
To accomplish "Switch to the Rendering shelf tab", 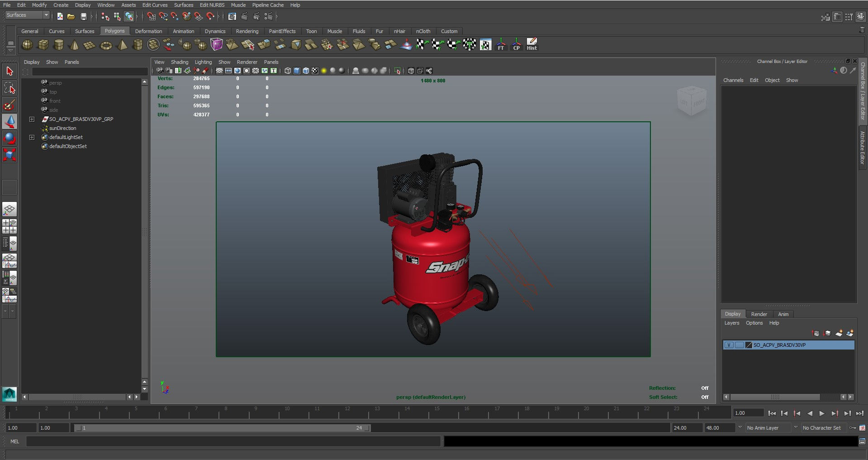I will [247, 31].
